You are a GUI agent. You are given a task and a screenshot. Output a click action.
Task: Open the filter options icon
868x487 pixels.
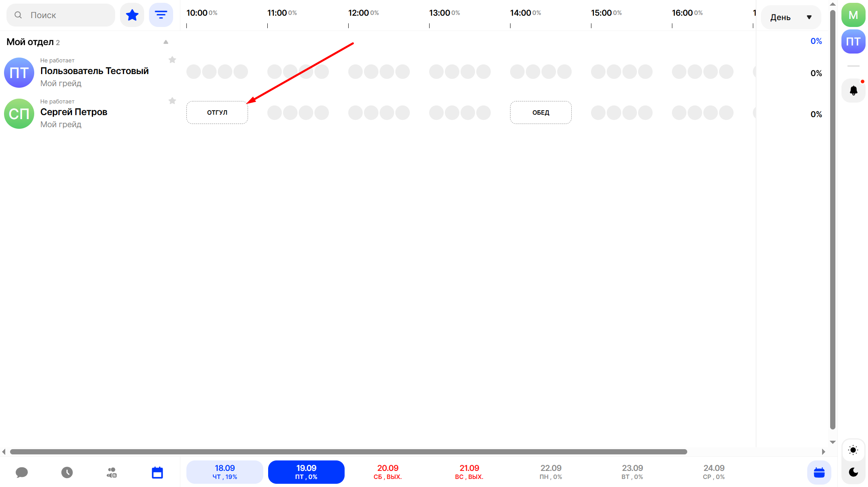[x=161, y=15]
